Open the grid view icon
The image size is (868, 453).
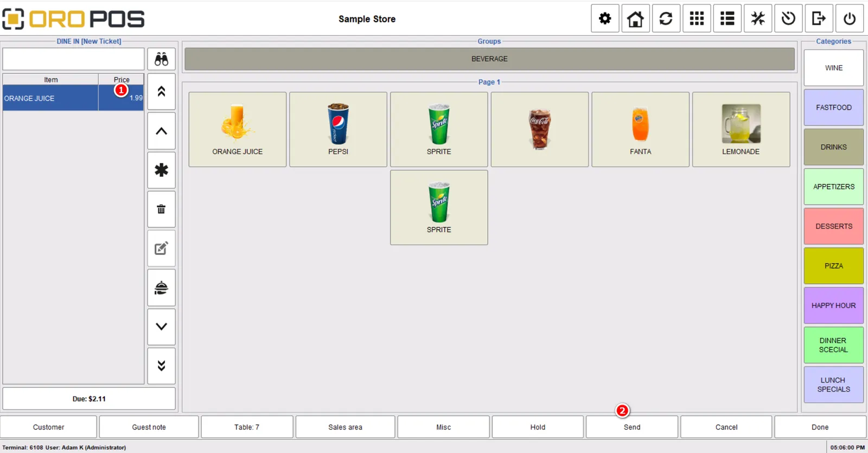click(x=697, y=19)
